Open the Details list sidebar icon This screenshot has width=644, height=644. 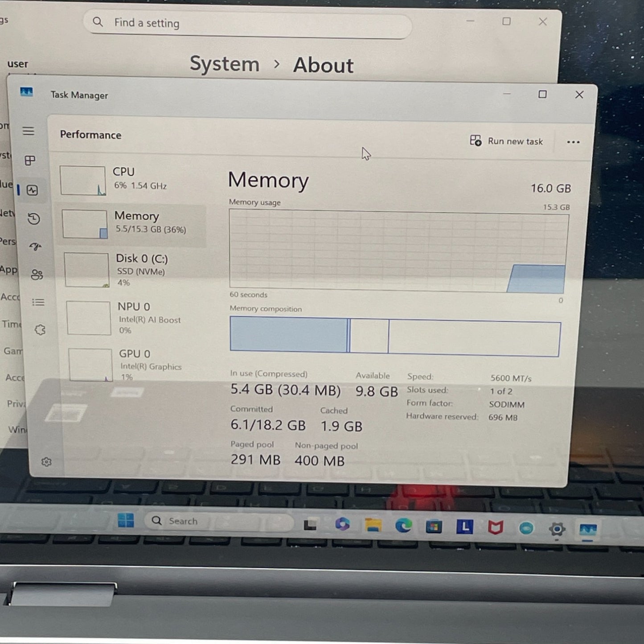38,303
